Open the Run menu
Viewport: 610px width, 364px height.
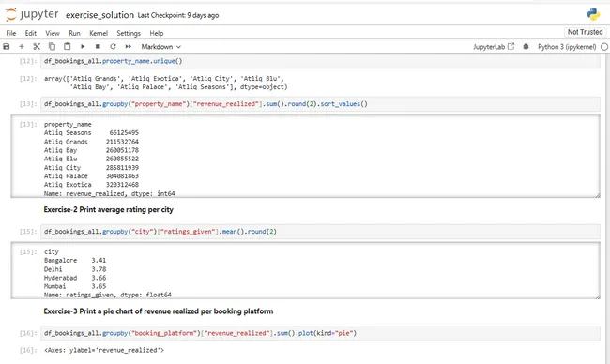(x=74, y=33)
